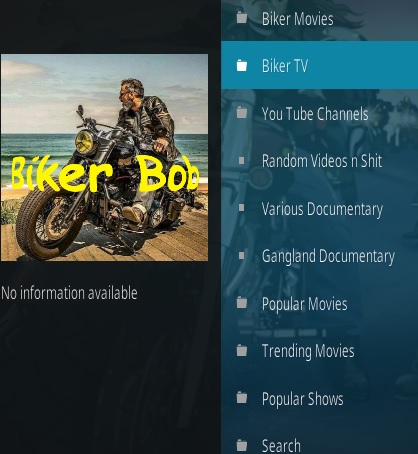Select the You Tube Channels folder icon
The image size is (418, 454).
coord(242,113)
